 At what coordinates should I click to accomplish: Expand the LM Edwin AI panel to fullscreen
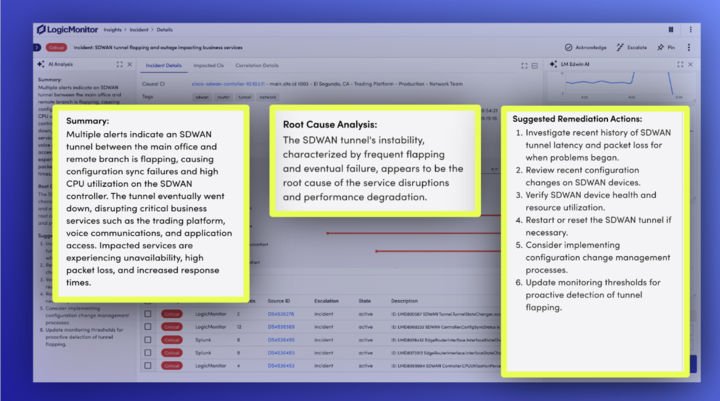click(680, 64)
